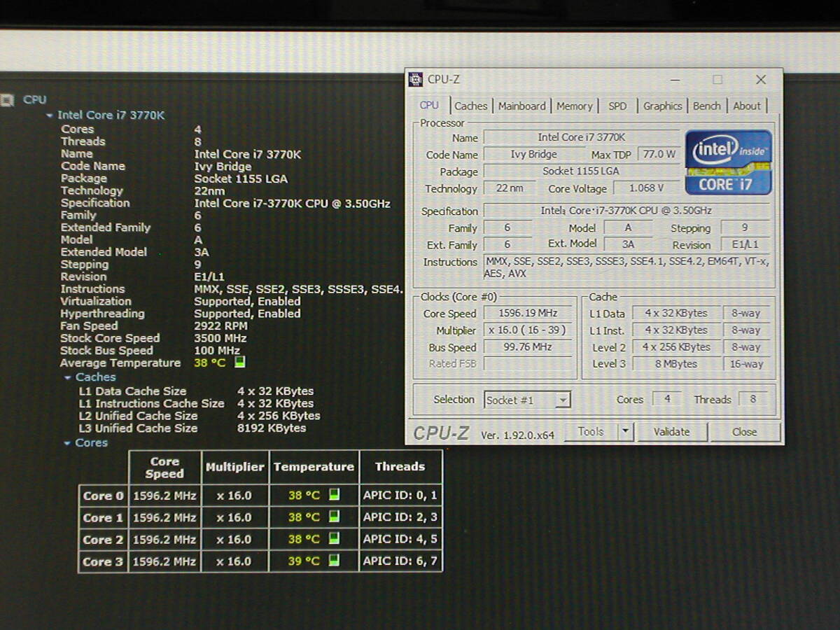Collapse the Cores section
840x630 pixels.
click(x=68, y=443)
